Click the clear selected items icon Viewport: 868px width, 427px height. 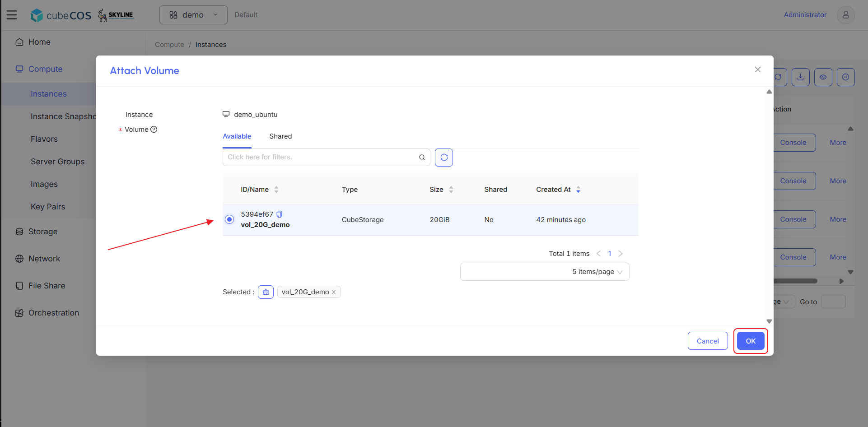tap(266, 292)
